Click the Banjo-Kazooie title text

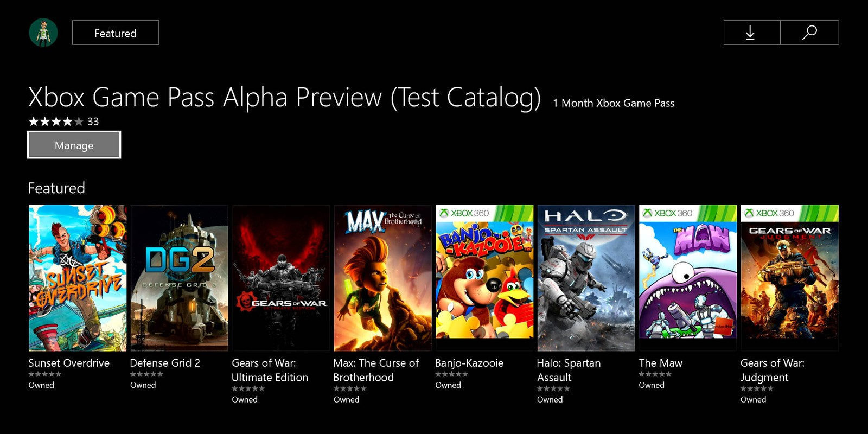[x=469, y=363]
